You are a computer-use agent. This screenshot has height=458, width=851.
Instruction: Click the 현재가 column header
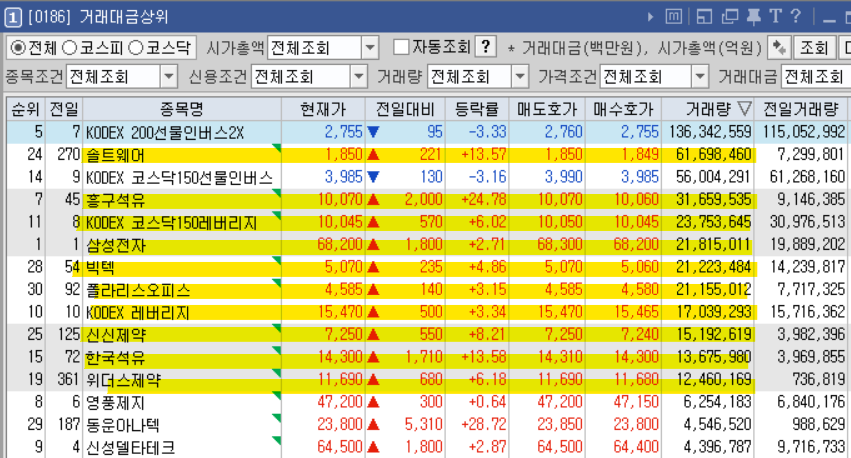[323, 109]
